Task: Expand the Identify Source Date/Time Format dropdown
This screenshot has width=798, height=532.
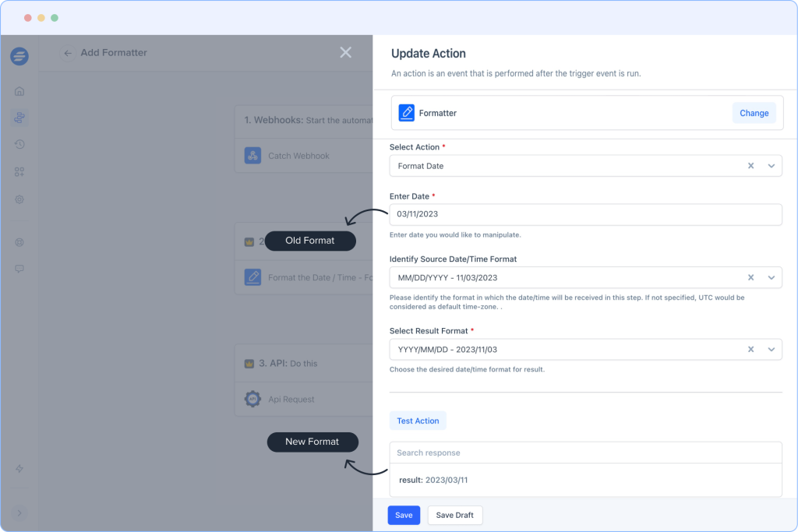Action: coord(772,277)
